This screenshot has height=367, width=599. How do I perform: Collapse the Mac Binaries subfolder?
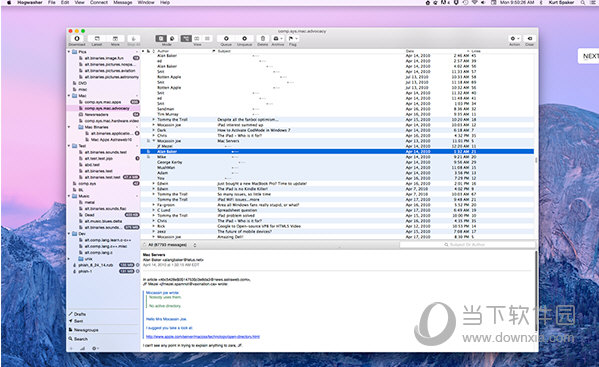tap(69, 127)
